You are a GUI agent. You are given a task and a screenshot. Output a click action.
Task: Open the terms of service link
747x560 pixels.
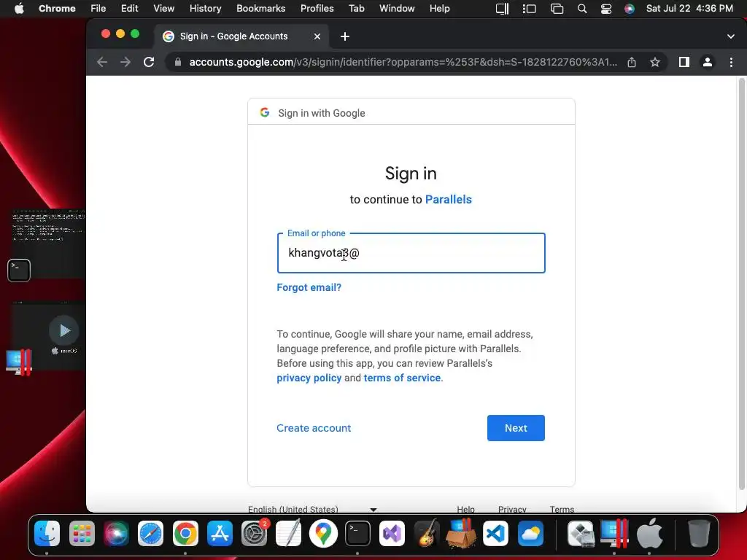coord(402,378)
